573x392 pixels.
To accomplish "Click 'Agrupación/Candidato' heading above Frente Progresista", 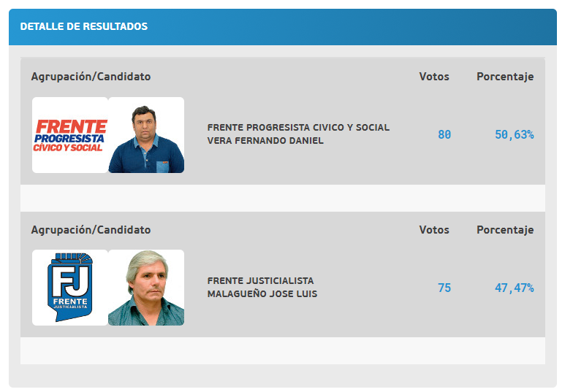I will tap(91, 77).
